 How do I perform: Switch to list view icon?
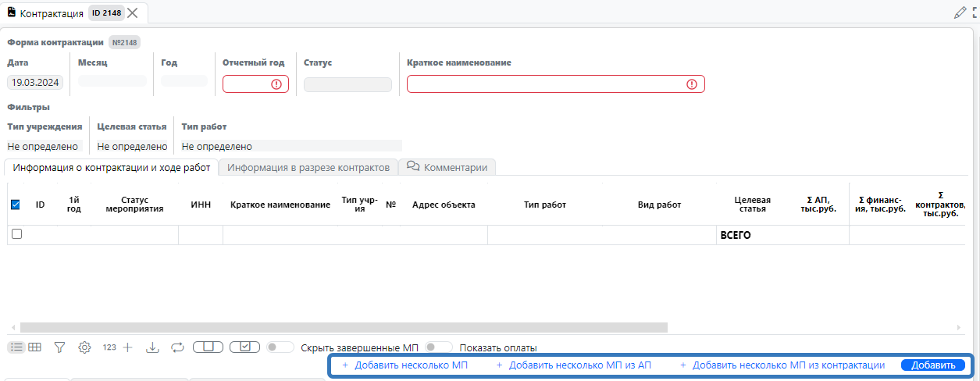pos(16,347)
